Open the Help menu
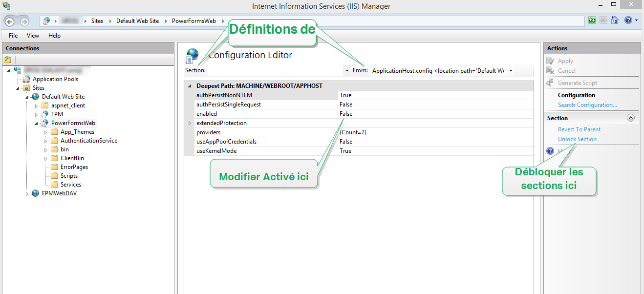644x294 pixels. coord(54,36)
